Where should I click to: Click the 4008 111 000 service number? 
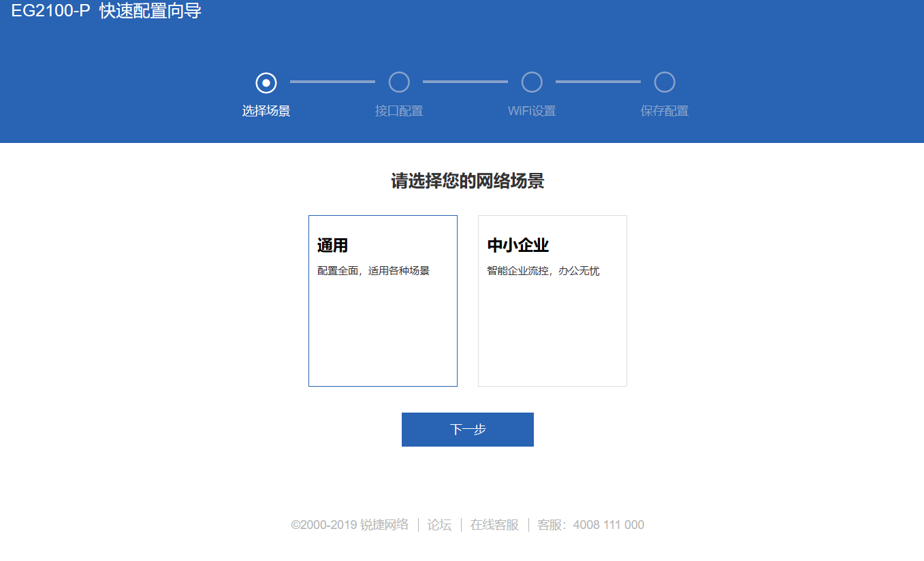pos(608,525)
